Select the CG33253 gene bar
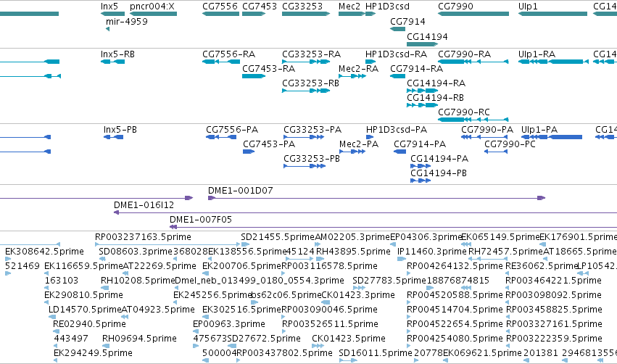Image resolution: width=617 pixels, height=364 pixels. tap(306, 14)
